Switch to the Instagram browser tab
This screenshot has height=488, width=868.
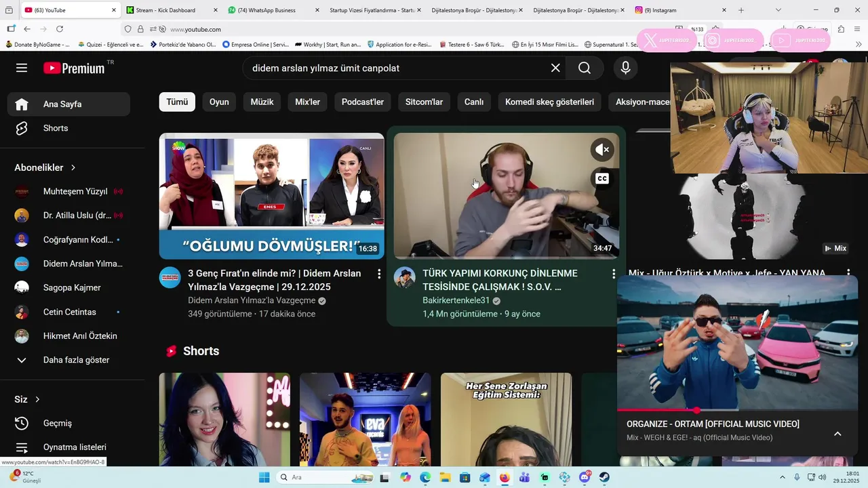point(681,10)
